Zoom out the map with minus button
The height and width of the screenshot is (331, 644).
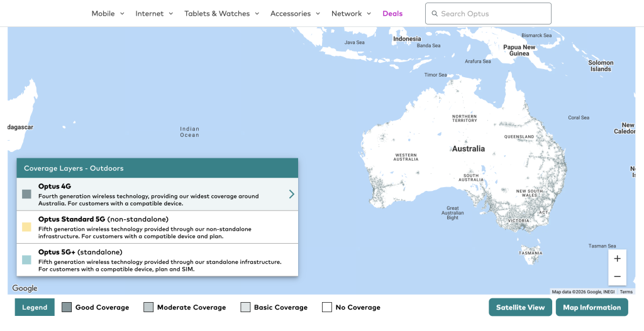pyautogui.click(x=618, y=276)
